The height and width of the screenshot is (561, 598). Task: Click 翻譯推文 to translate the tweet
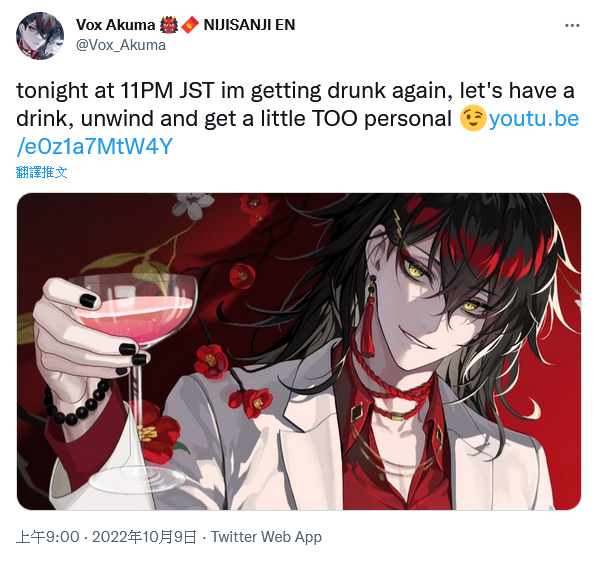click(x=42, y=172)
